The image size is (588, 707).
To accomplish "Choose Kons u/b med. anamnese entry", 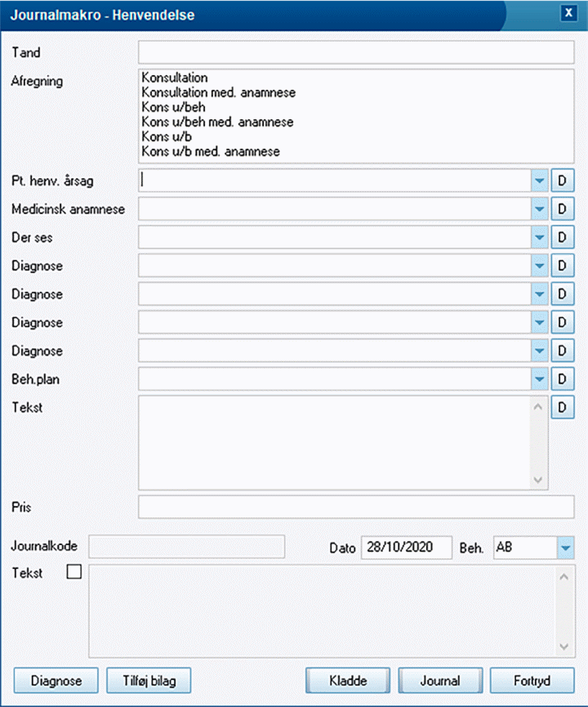I will tap(211, 151).
